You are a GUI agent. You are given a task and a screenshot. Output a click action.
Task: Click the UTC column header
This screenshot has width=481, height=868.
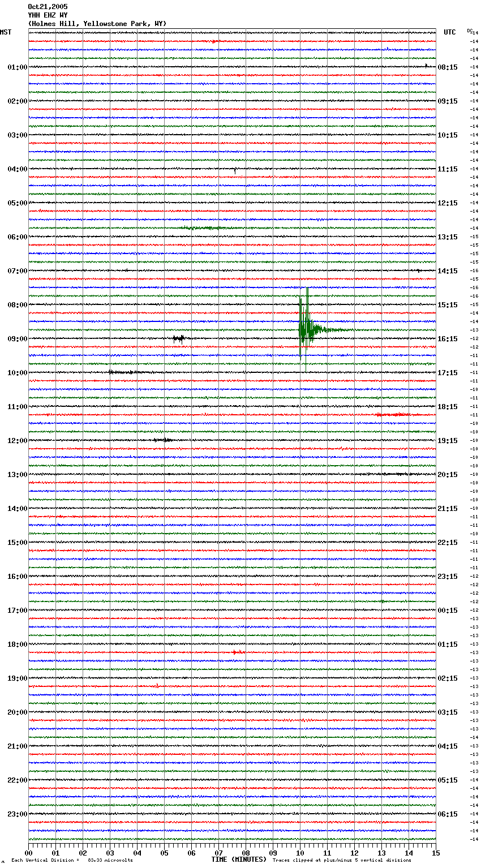point(450,32)
